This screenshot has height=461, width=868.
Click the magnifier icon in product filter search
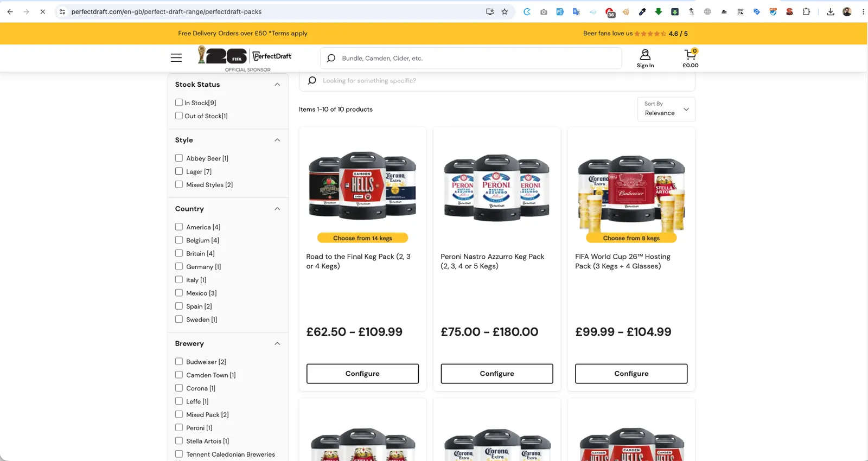coord(312,80)
